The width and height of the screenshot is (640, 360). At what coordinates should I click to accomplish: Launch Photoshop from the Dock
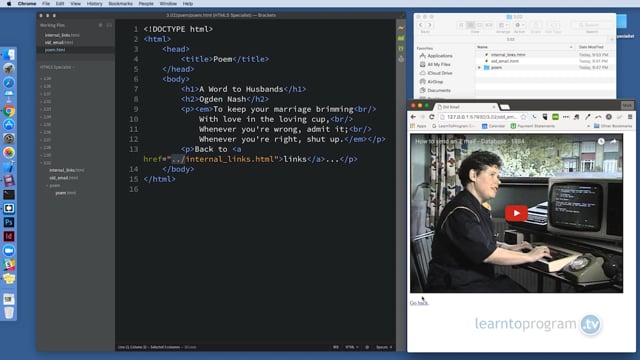click(x=9, y=222)
